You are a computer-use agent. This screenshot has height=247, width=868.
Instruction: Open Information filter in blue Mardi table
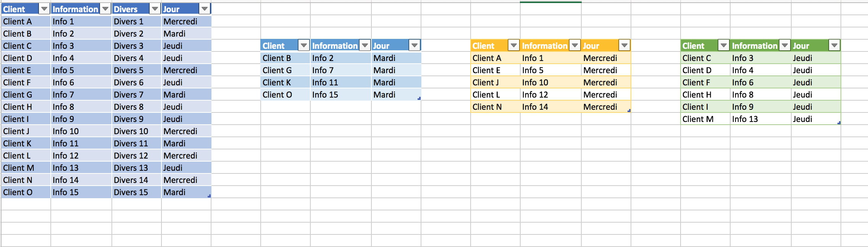click(x=365, y=46)
